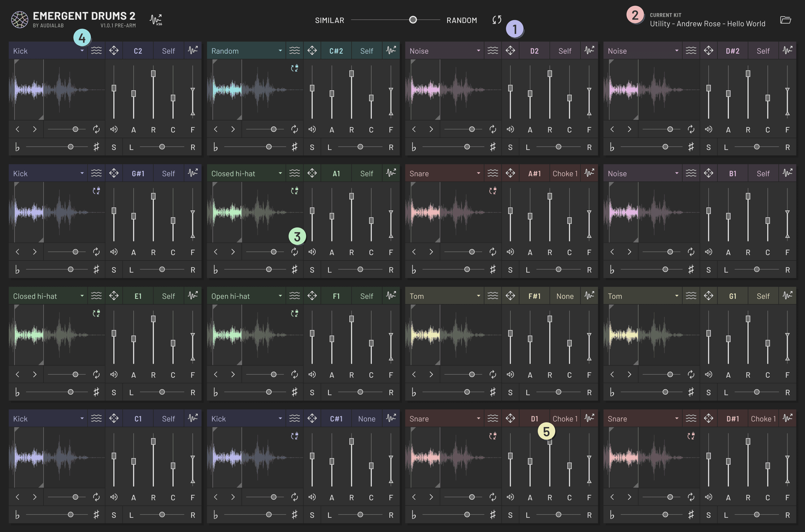Screen dimensions: 805x532
Task: Open the Choke 1 dropdown on Snare A#1 pad
Action: coord(565,173)
